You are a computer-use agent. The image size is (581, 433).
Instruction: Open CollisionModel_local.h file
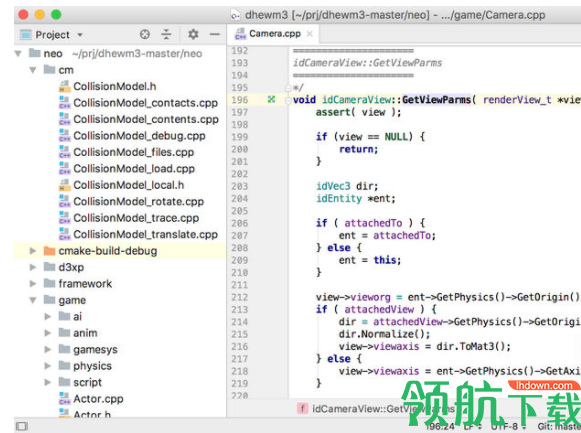pyautogui.click(x=128, y=185)
